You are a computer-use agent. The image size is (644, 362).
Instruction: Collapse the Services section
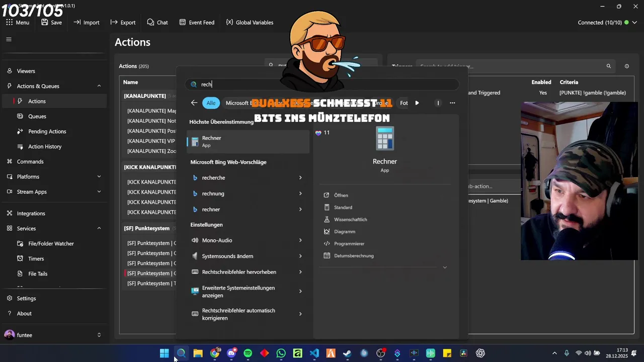(99, 228)
